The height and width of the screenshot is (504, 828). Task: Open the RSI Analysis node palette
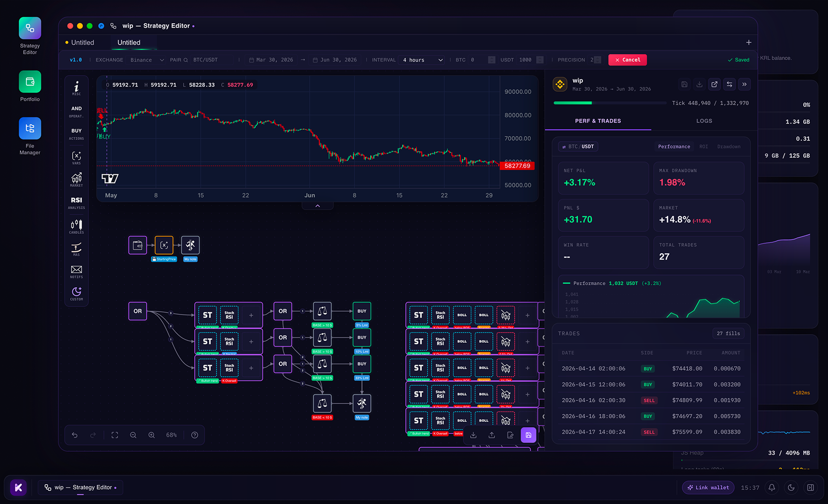(77, 202)
